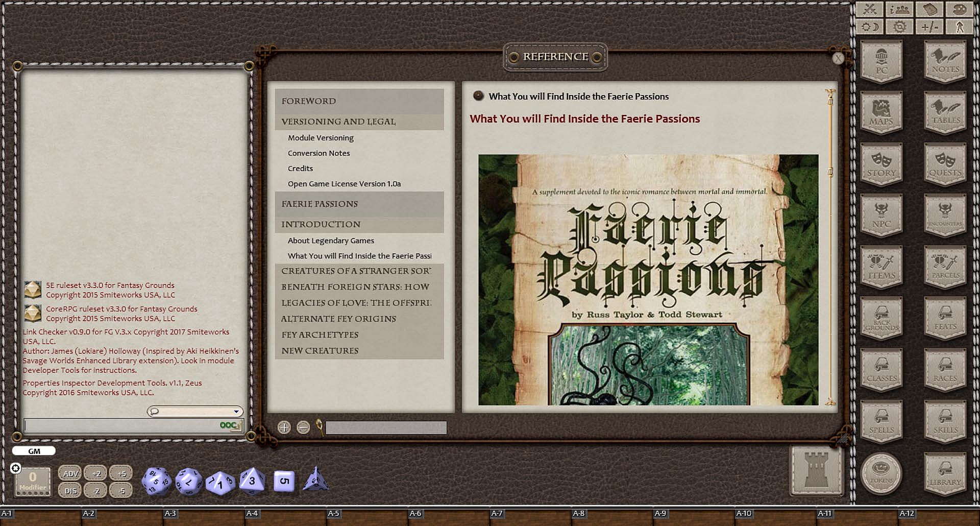Image resolution: width=980 pixels, height=526 pixels.
Task: Open the Maps sidebar button
Action: point(881,113)
